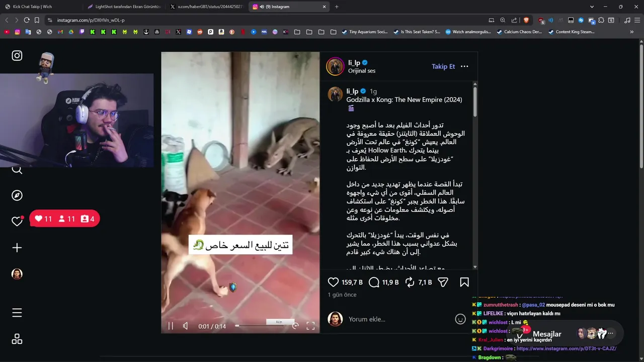
Task: Open Is This Seat Taken bookmark
Action: pos(416,32)
